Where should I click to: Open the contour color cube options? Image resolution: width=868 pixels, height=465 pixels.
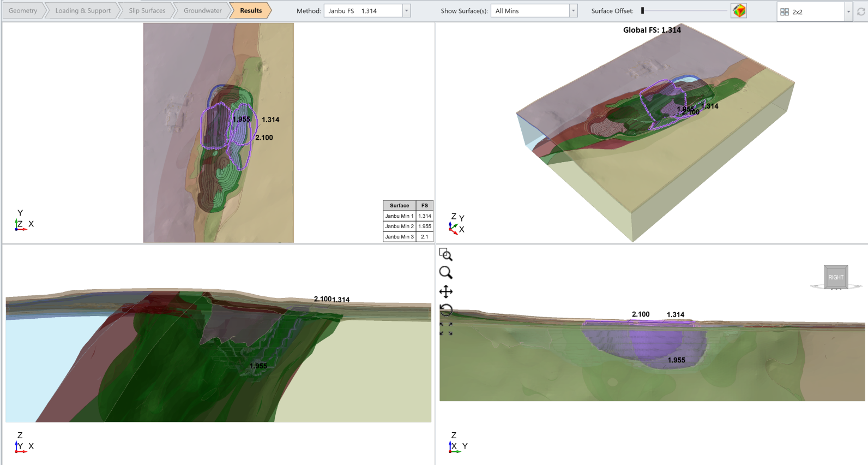(739, 11)
